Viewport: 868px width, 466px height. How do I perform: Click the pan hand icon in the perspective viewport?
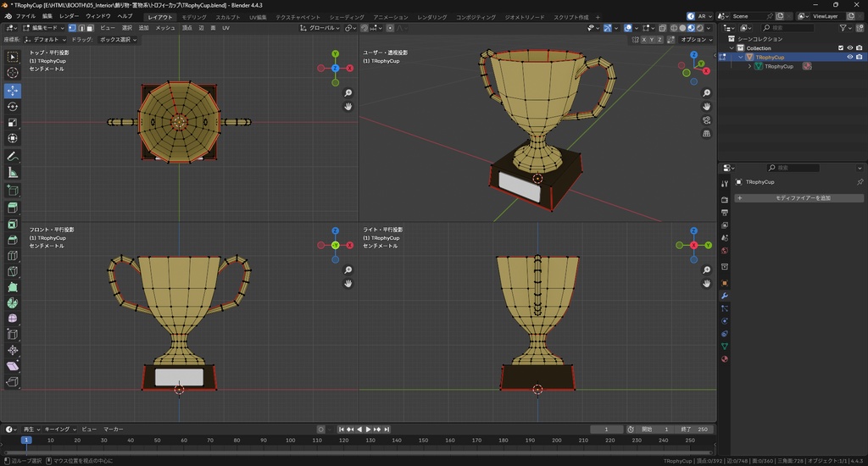coord(707,107)
